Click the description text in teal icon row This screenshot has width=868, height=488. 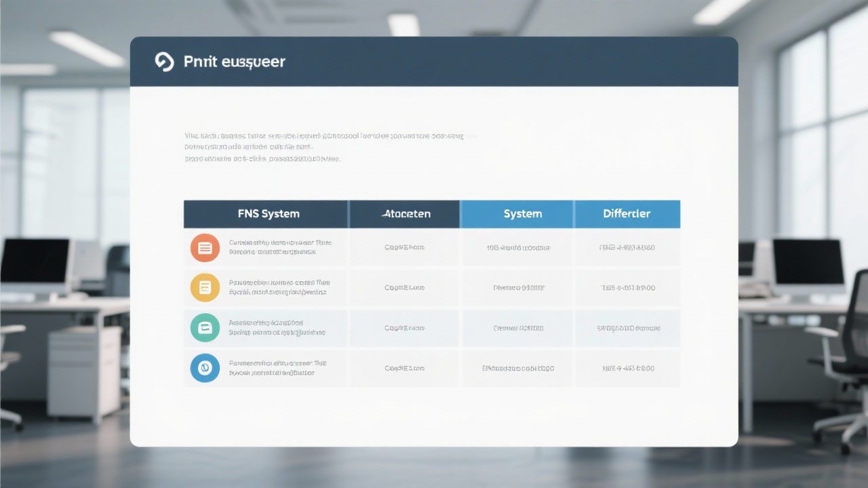(x=275, y=328)
